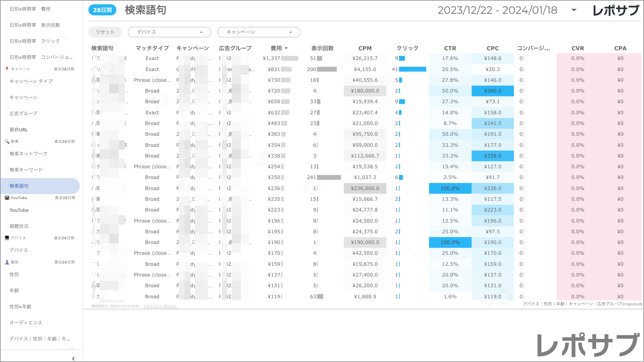
Task: Open the キャンペーン filter dropdown
Action: pyautogui.click(x=259, y=32)
